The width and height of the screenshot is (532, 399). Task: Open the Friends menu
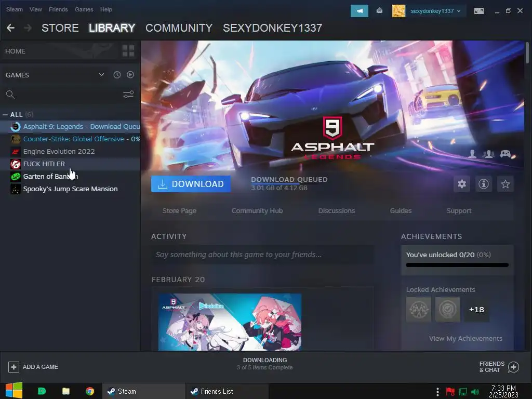coord(58,9)
